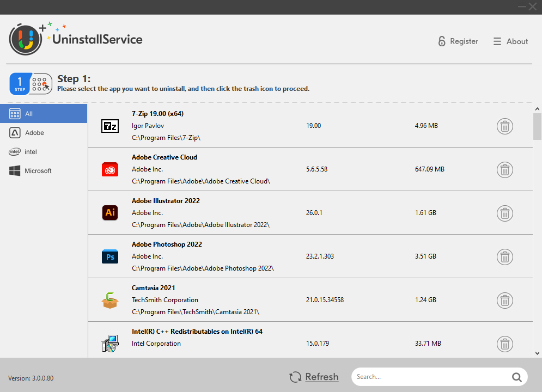
Task: Click trash icon for Intel C++ Redistributables
Action: 504,344
